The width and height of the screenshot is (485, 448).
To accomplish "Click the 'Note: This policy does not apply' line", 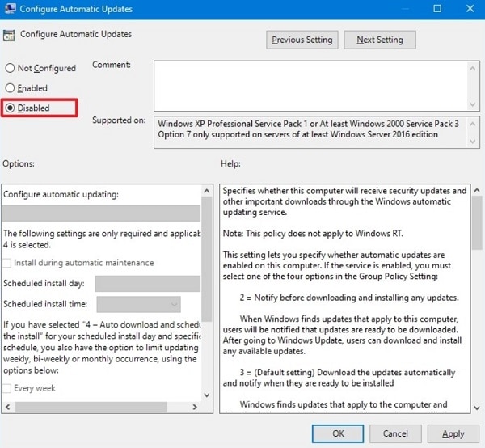I will 313,233.
